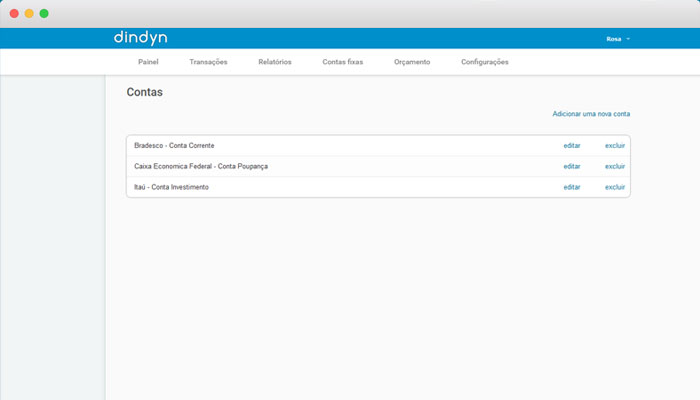Delete the Caixa Economica Federal account
This screenshot has height=400, width=700.
pyautogui.click(x=615, y=166)
